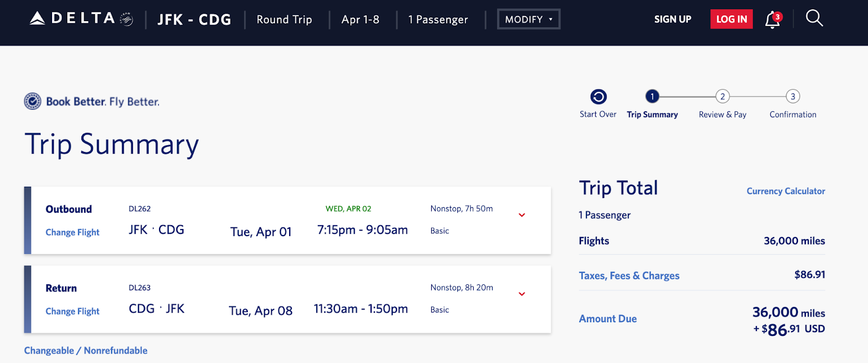Open the MODIFY dropdown
This screenshot has width=868, height=363.
point(528,20)
